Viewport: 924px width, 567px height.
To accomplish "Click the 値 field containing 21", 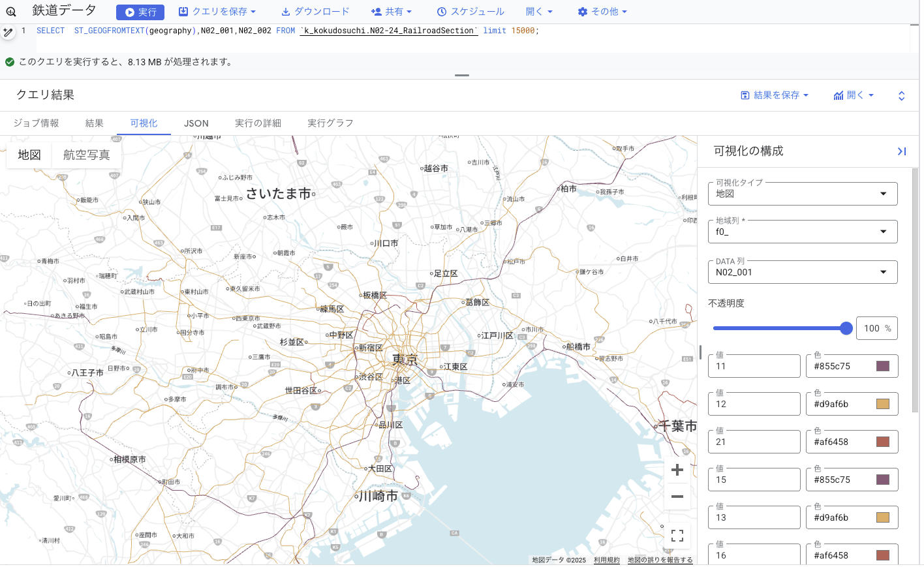I will click(x=754, y=442).
